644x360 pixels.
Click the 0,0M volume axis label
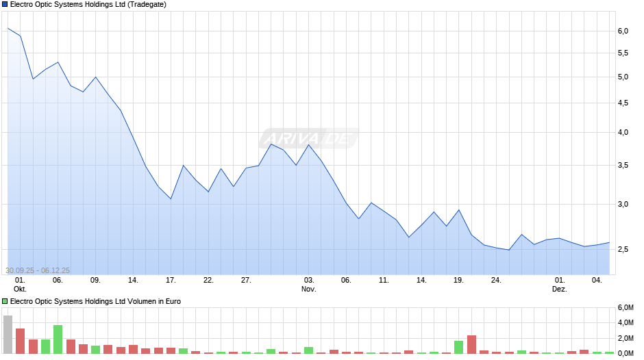tap(626, 353)
